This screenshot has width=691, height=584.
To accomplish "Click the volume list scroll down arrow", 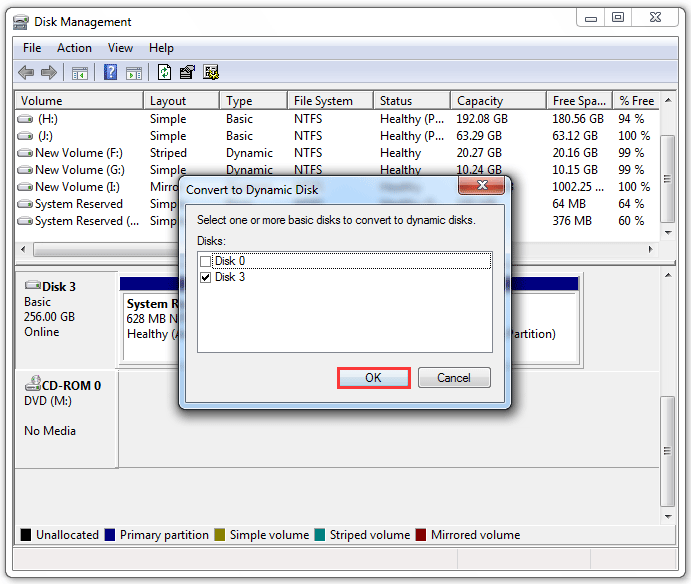I will [x=668, y=232].
